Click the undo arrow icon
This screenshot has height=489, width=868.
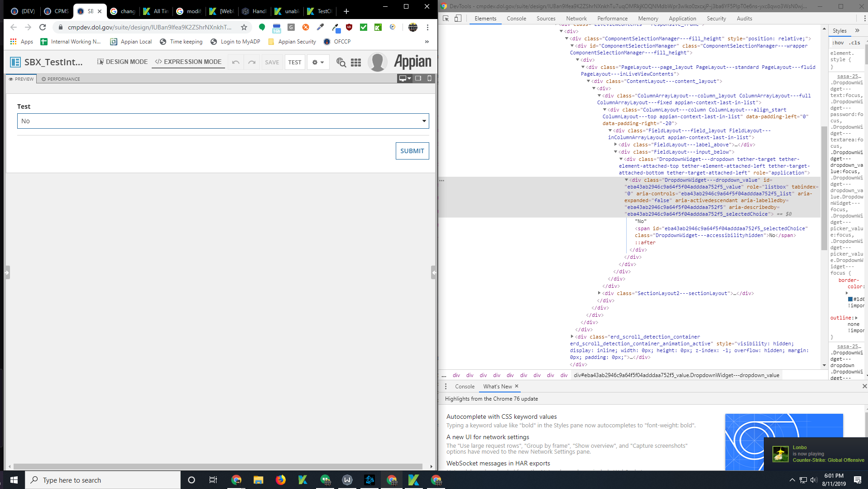pyautogui.click(x=235, y=62)
